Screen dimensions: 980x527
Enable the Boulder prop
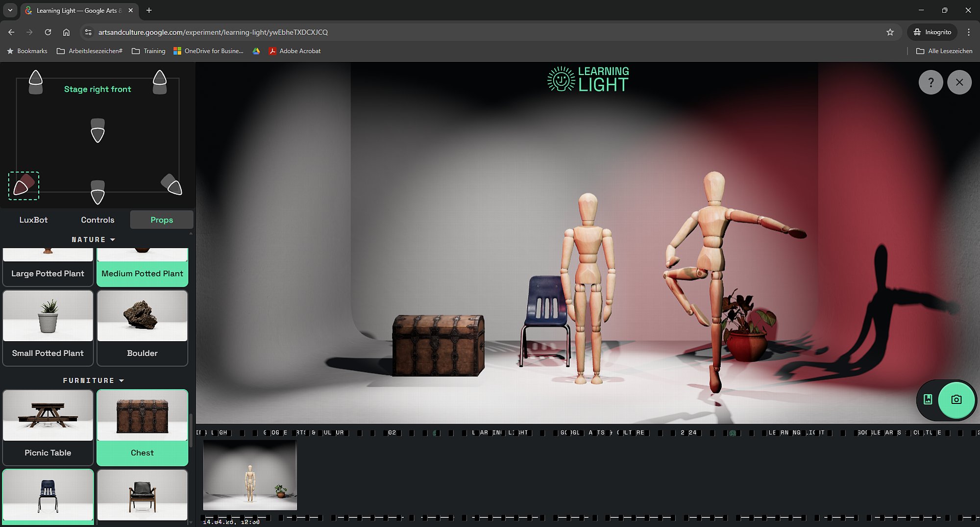142,328
